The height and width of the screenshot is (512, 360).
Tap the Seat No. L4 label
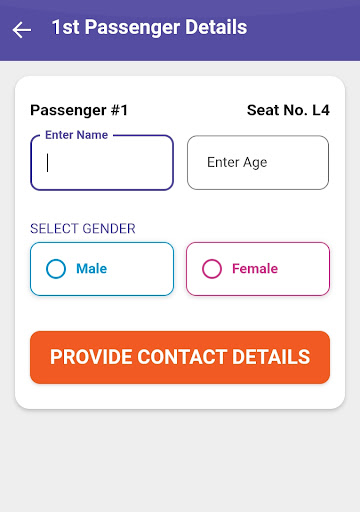[288, 110]
